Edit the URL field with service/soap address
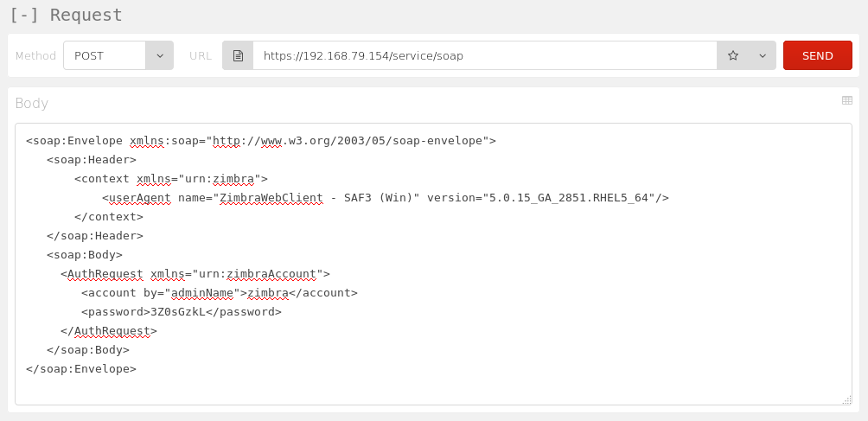This screenshot has height=421, width=868. [x=484, y=55]
